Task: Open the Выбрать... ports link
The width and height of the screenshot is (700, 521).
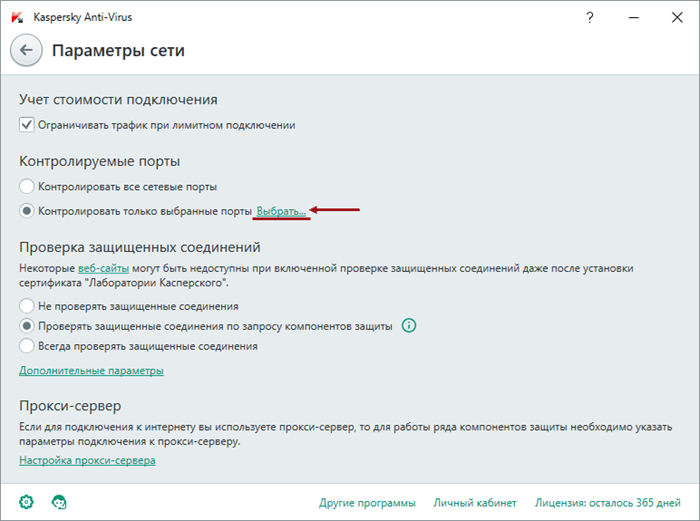Action: point(281,211)
